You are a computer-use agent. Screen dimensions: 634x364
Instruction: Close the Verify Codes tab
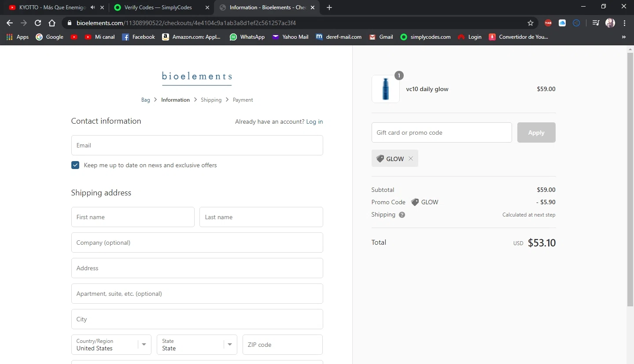click(207, 7)
